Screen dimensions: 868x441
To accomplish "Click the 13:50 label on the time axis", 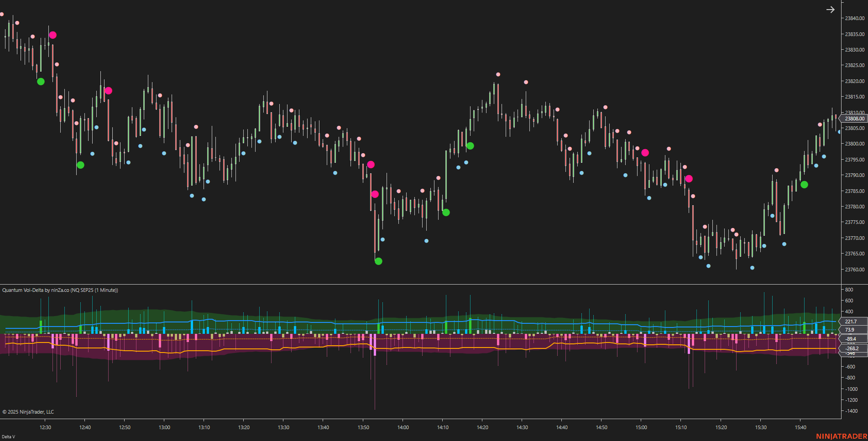I will pos(363,428).
